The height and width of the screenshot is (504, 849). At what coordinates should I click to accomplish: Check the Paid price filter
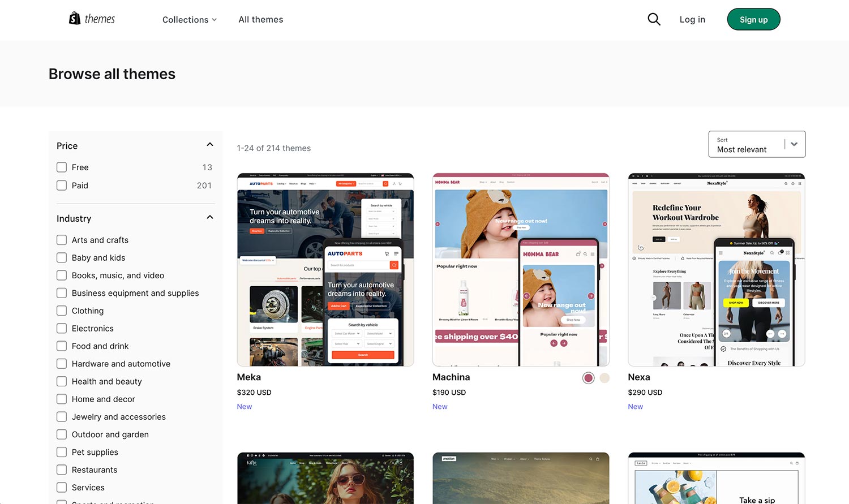62,186
